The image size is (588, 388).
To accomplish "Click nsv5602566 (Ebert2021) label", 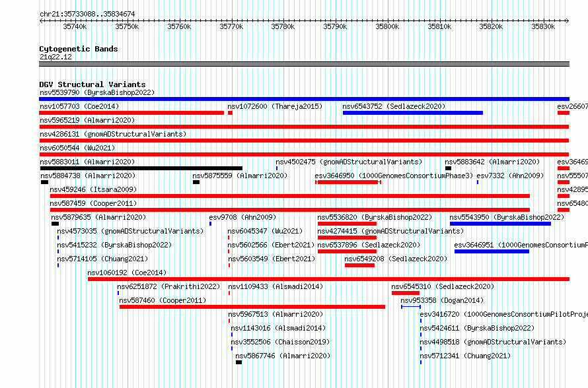I will pos(271,245).
